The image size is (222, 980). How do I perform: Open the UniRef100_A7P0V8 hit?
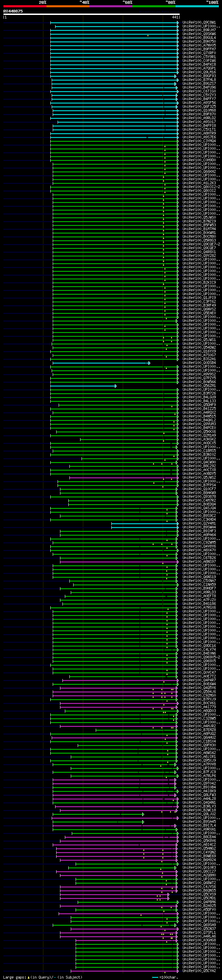click(x=199, y=764)
